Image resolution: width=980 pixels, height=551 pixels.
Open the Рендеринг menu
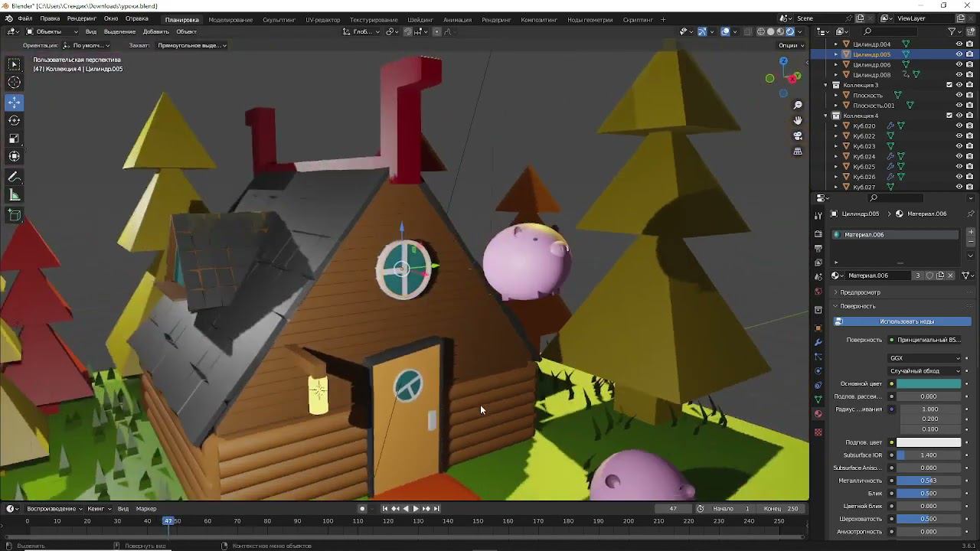(81, 18)
